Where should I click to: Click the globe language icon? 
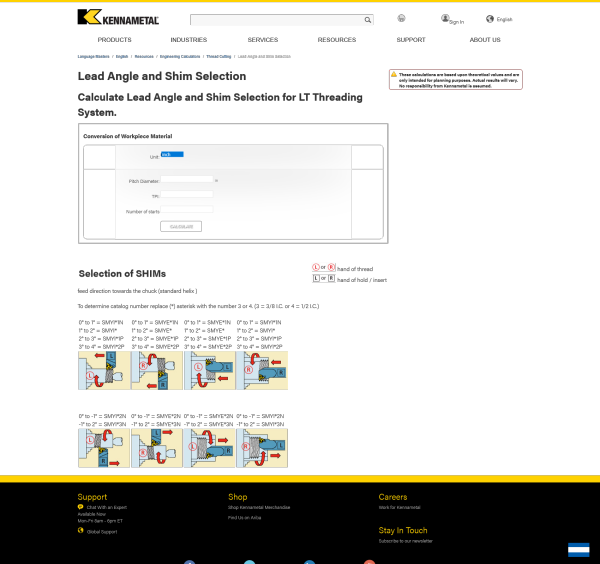coord(490,19)
